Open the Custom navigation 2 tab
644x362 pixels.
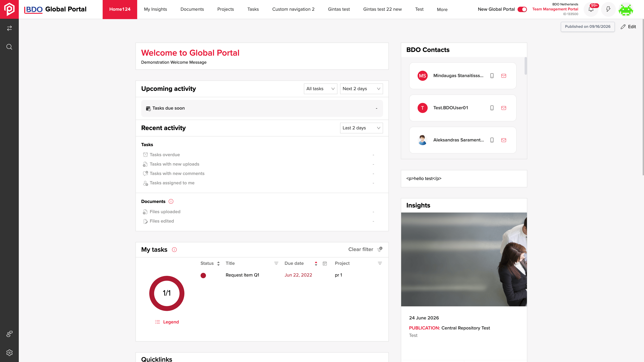pos(293,10)
